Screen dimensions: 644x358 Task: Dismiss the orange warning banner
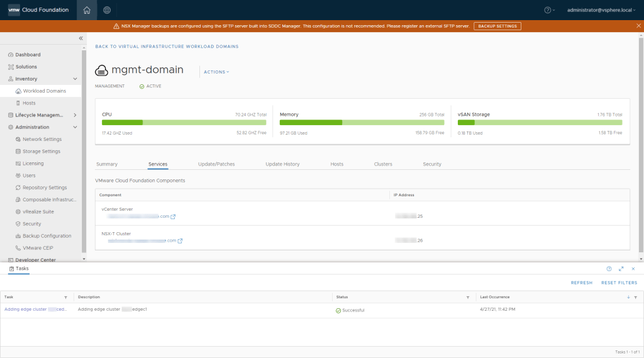coord(638,26)
